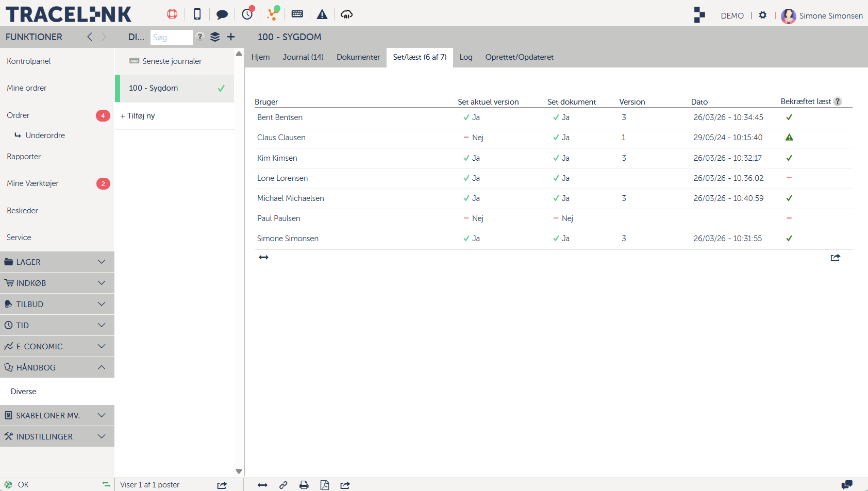Toggle width with arrows icon below table
This screenshot has height=491, width=868.
(263, 258)
